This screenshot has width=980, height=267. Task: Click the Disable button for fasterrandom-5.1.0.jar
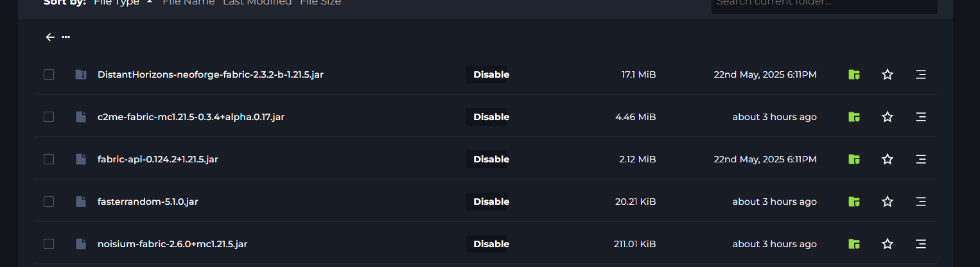[x=487, y=202]
